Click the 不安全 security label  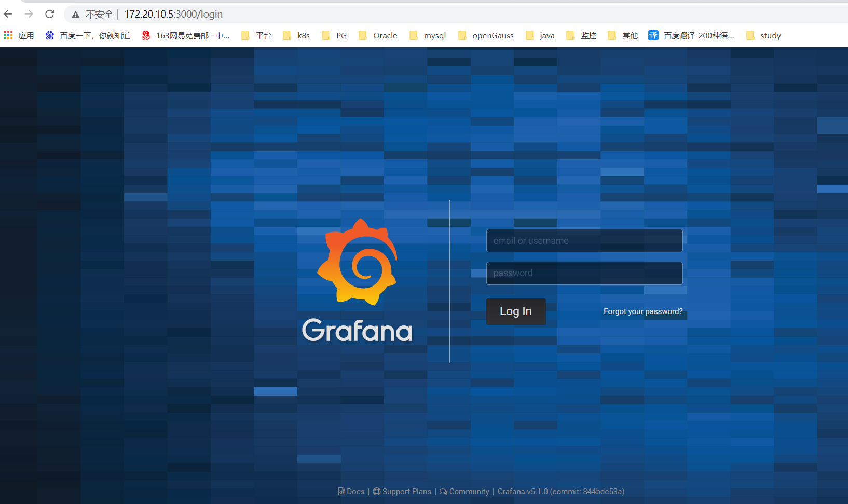pyautogui.click(x=99, y=15)
